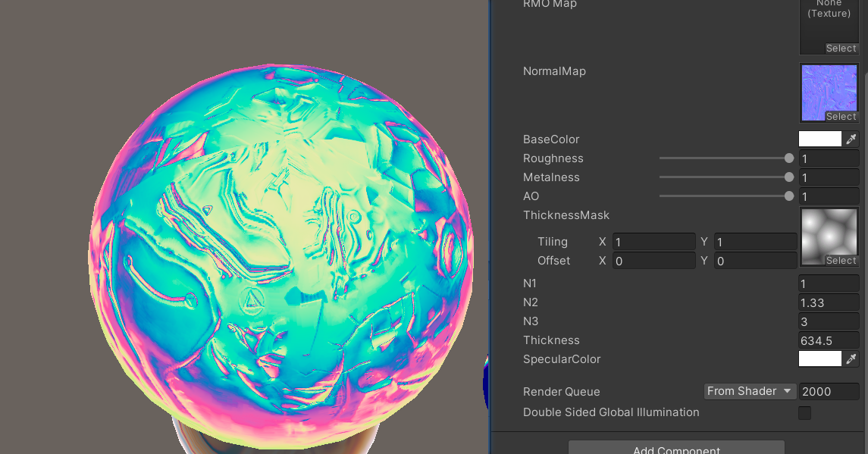Viewport: 868px width, 454px height.
Task: Click the Metalness slider handle
Action: point(789,177)
